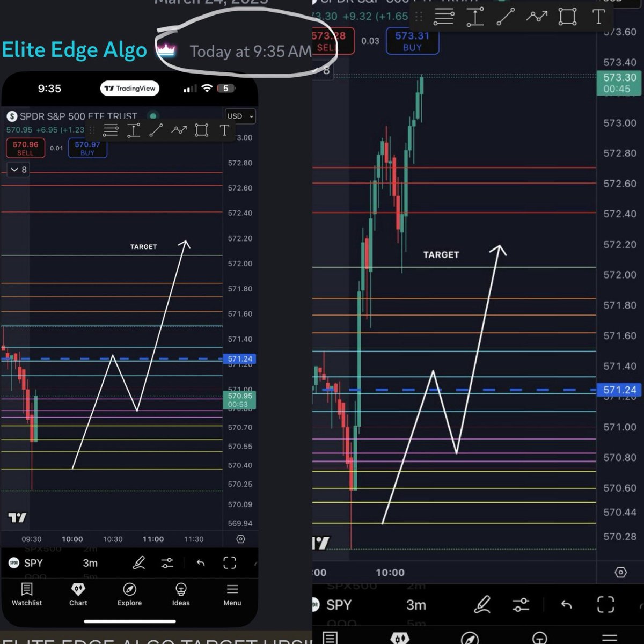644x644 pixels.
Task: Click the 571.24 blue price label in right chart
Action: pyautogui.click(x=619, y=390)
